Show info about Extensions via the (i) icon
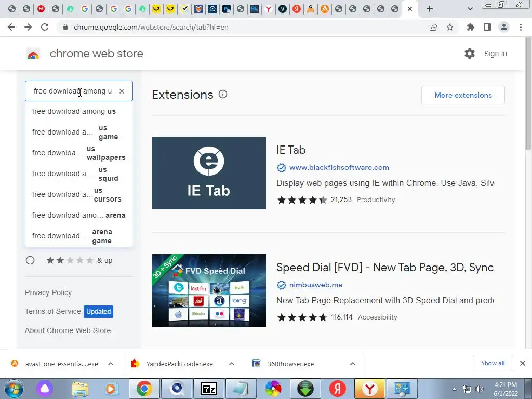 pos(222,95)
